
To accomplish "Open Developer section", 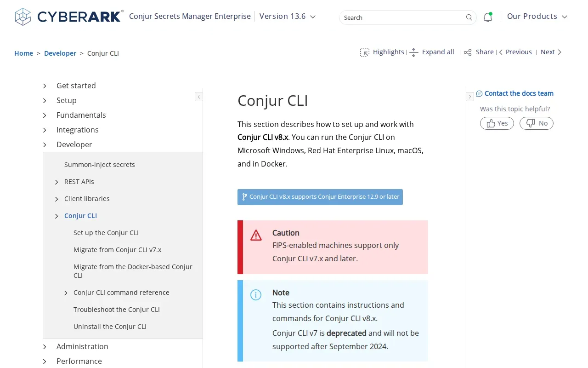I will (74, 144).
